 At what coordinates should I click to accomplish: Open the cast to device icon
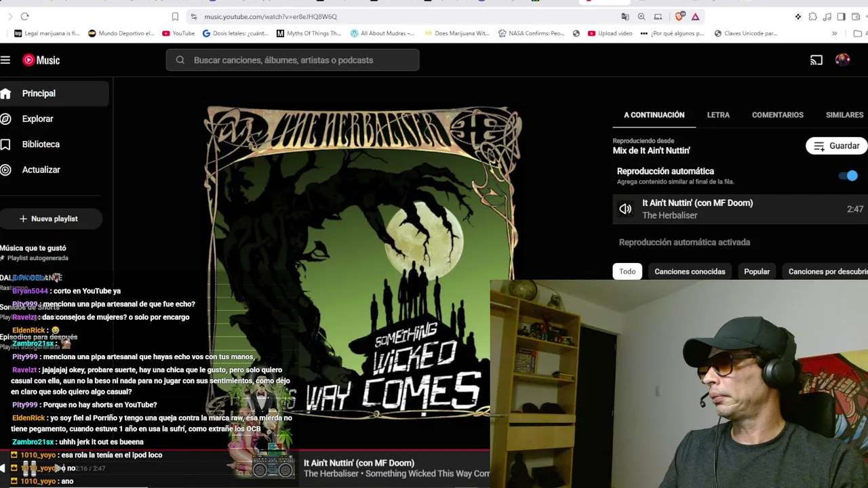[x=816, y=60]
